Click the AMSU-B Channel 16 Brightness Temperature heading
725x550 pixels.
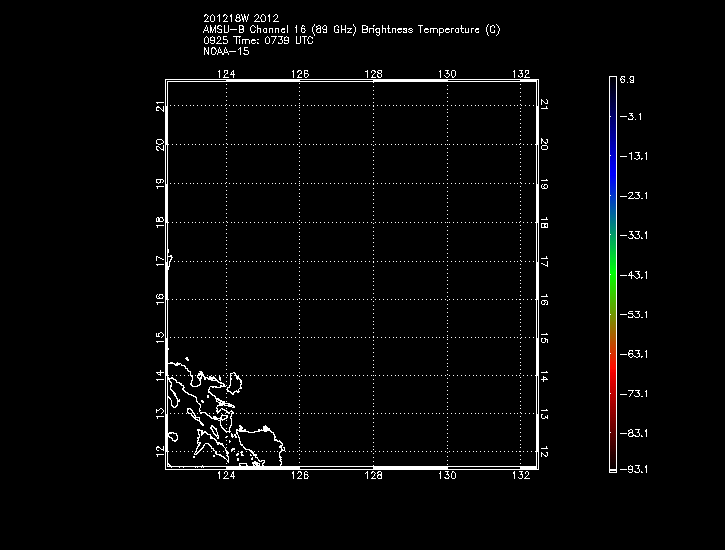point(351,30)
